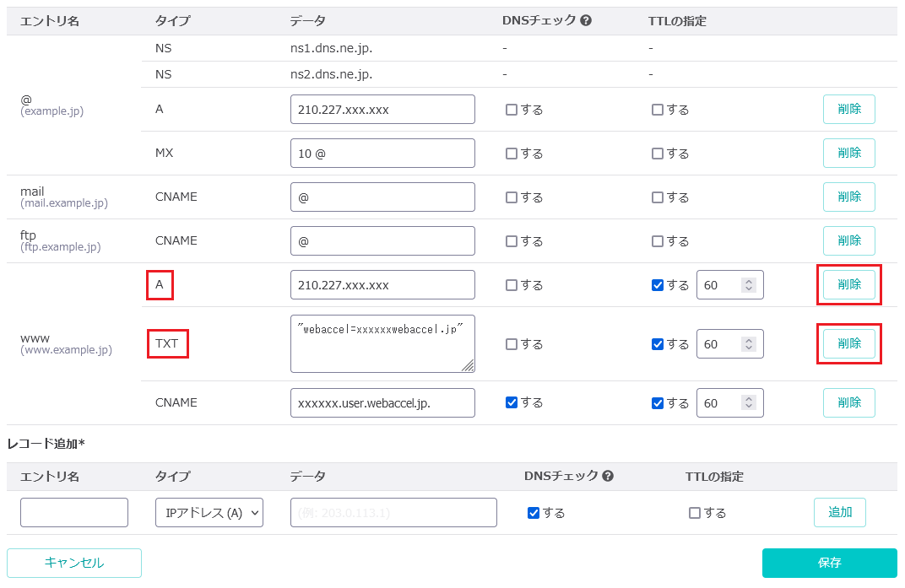Image resolution: width=905 pixels, height=588 pixels.
Task: Focus the new entry name field
Action: click(74, 512)
